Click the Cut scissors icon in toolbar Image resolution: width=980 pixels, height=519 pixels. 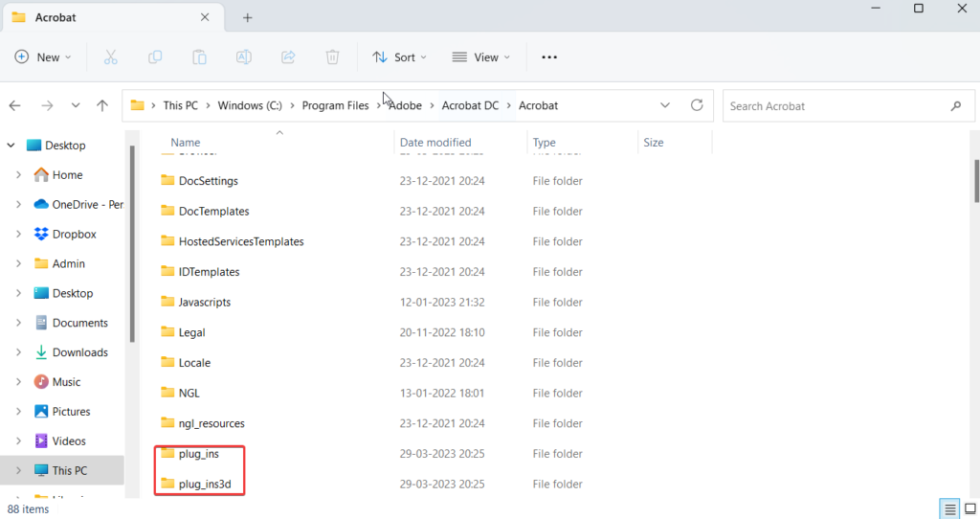110,57
